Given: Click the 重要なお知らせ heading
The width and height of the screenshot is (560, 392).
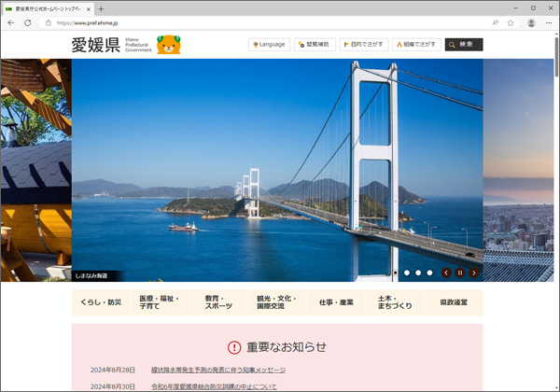Looking at the screenshot, I should tap(287, 347).
